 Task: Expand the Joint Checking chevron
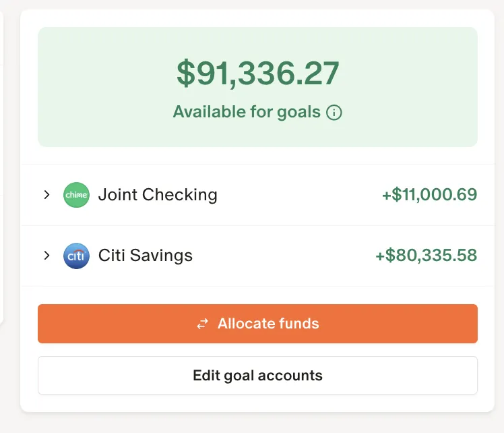coord(47,195)
